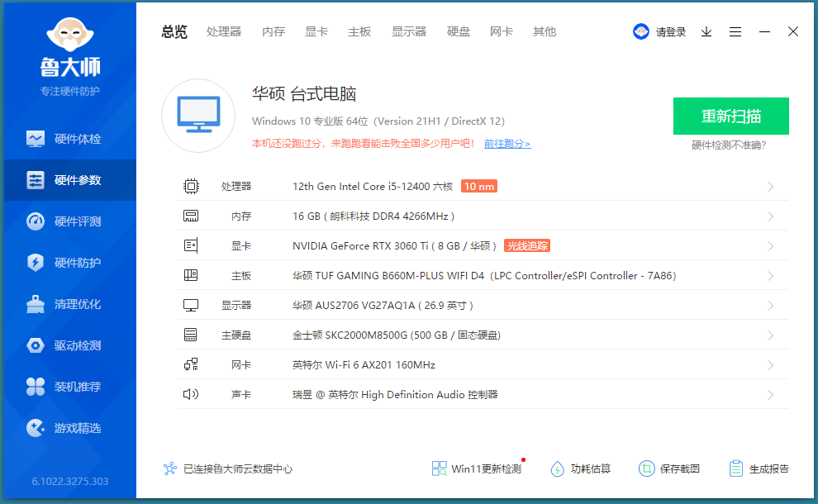Viewport: 818px width, 504px height.
Task: Expand the 声卡 row chevron
Action: (x=771, y=395)
